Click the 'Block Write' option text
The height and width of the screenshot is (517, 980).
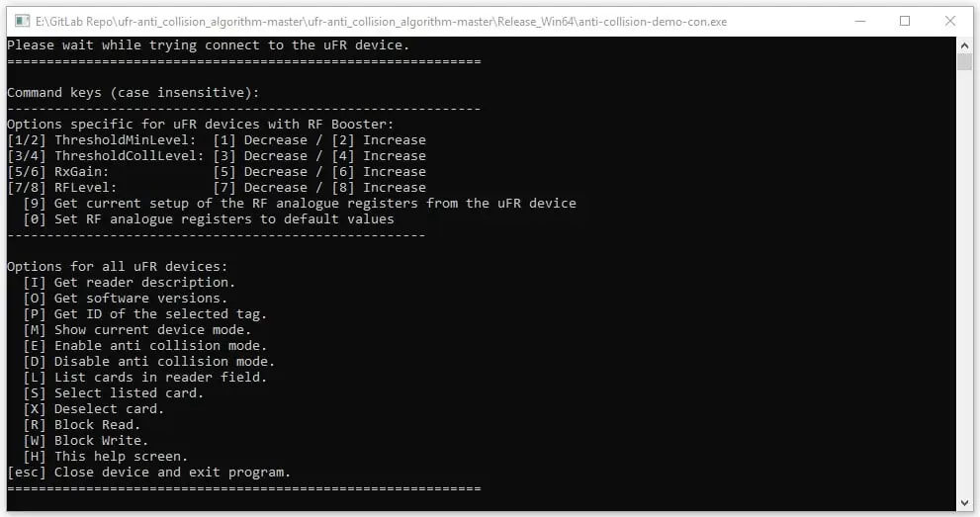pos(101,440)
